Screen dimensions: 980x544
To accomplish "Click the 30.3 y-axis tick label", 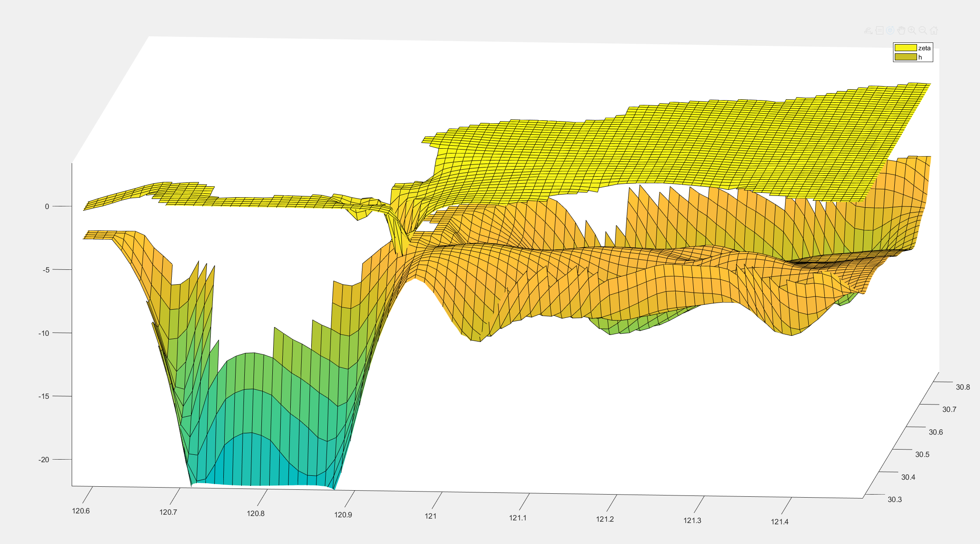I will (894, 499).
